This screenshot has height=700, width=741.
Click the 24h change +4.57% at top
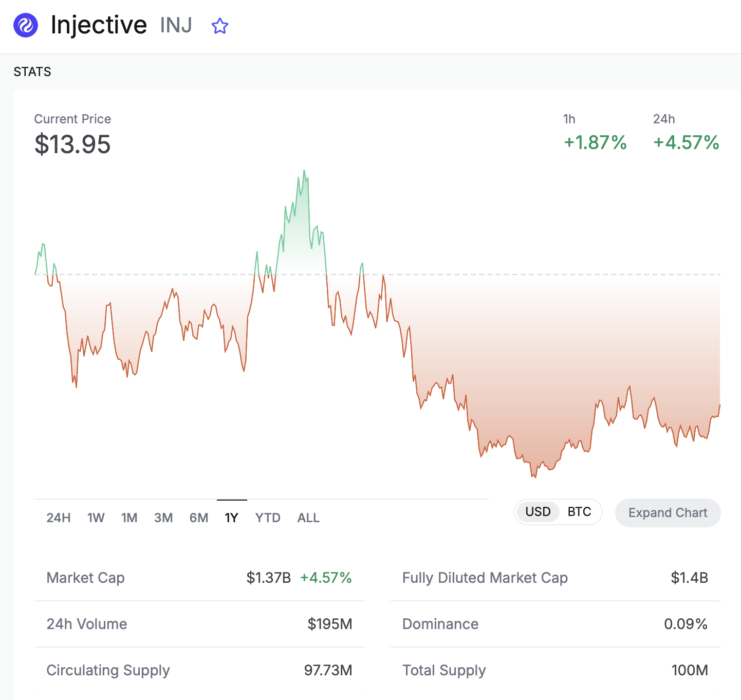tap(686, 142)
